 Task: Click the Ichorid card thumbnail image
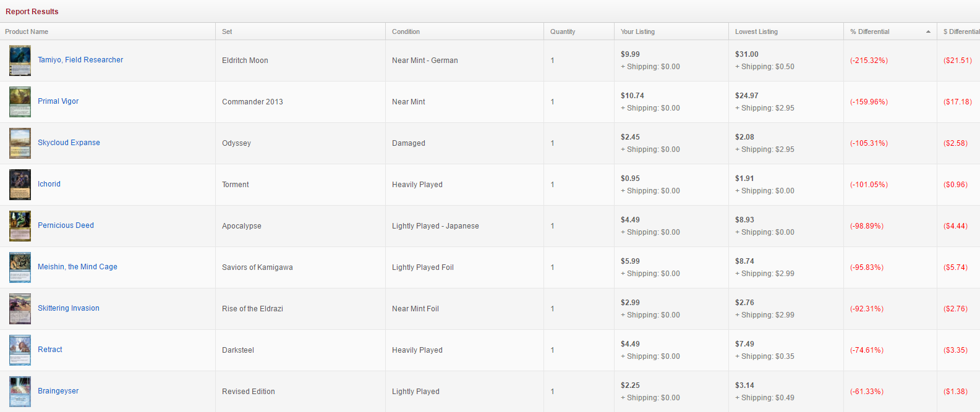[20, 185]
